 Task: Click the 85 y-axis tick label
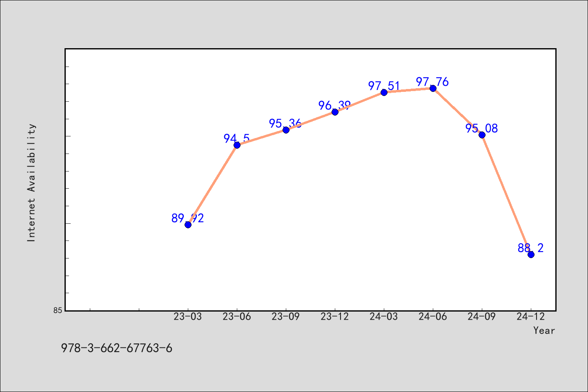click(58, 311)
